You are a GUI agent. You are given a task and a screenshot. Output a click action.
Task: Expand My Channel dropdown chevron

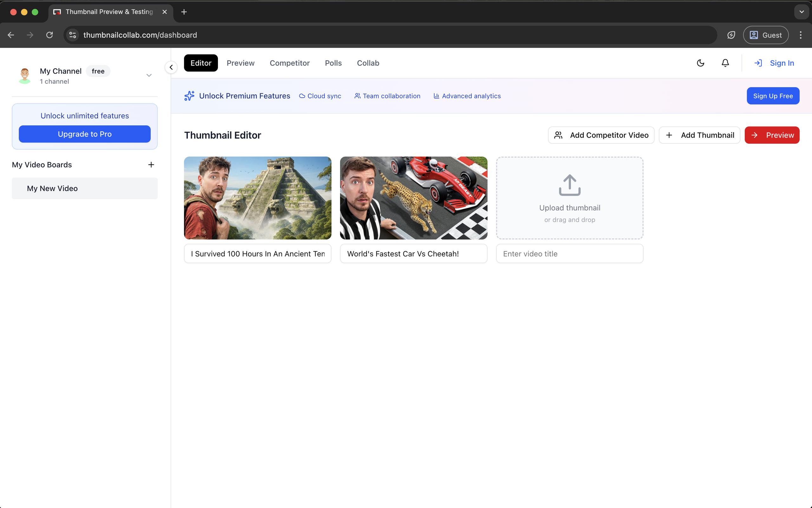pyautogui.click(x=149, y=75)
